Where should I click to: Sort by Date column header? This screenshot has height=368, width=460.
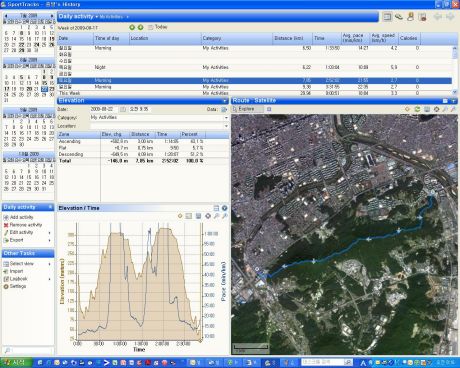(75, 38)
